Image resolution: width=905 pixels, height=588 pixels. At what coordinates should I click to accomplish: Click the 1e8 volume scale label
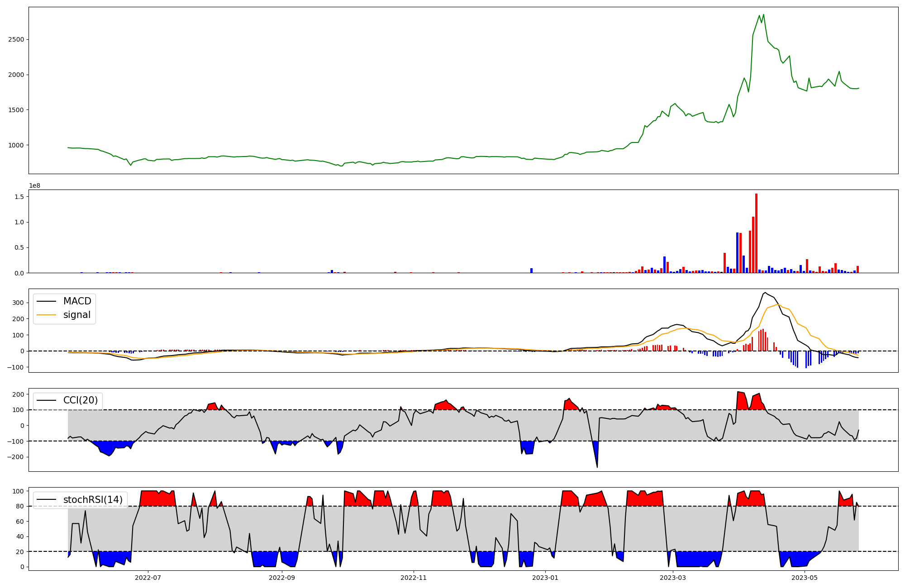pos(35,185)
